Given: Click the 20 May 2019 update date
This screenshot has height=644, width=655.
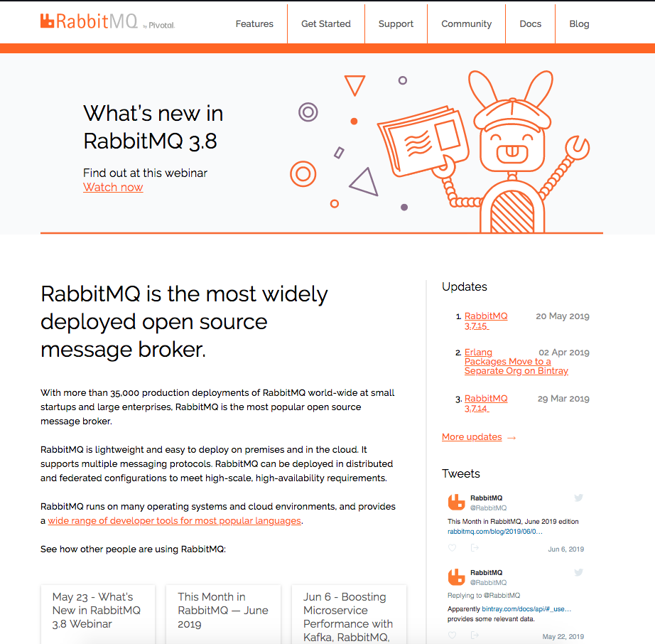Looking at the screenshot, I should tap(563, 316).
